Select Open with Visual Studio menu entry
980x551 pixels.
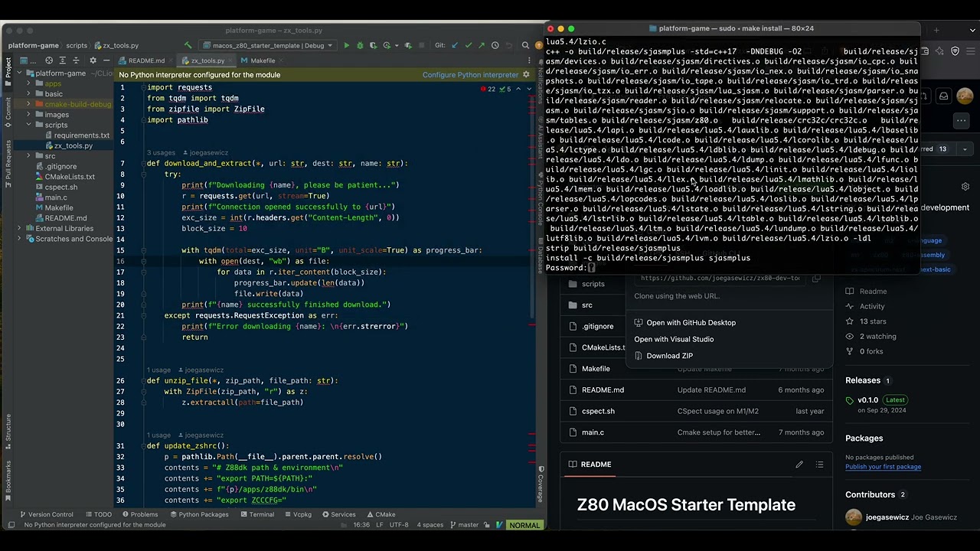(674, 339)
